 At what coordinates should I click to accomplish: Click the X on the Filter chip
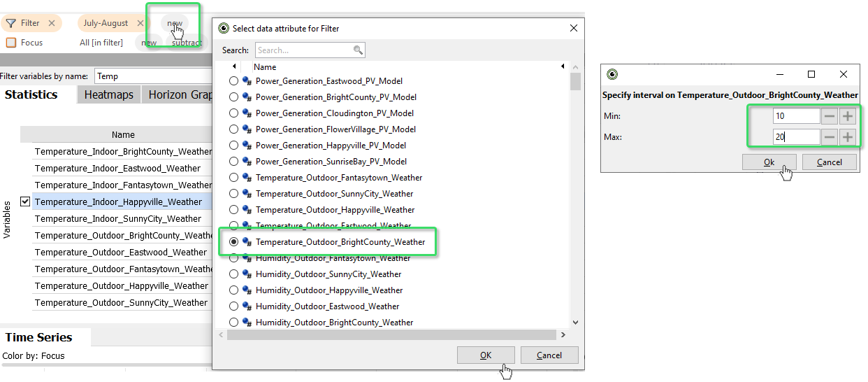[52, 23]
